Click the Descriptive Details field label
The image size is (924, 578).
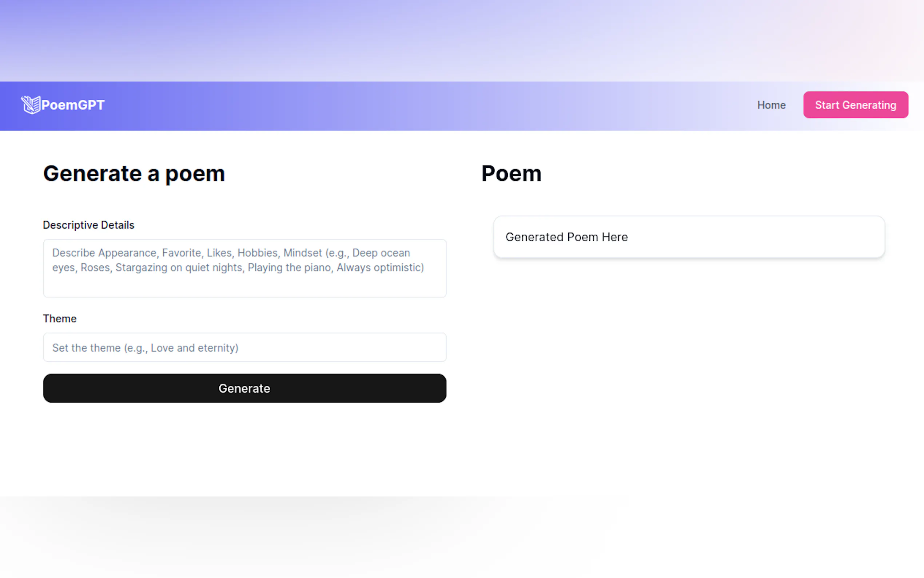(89, 225)
